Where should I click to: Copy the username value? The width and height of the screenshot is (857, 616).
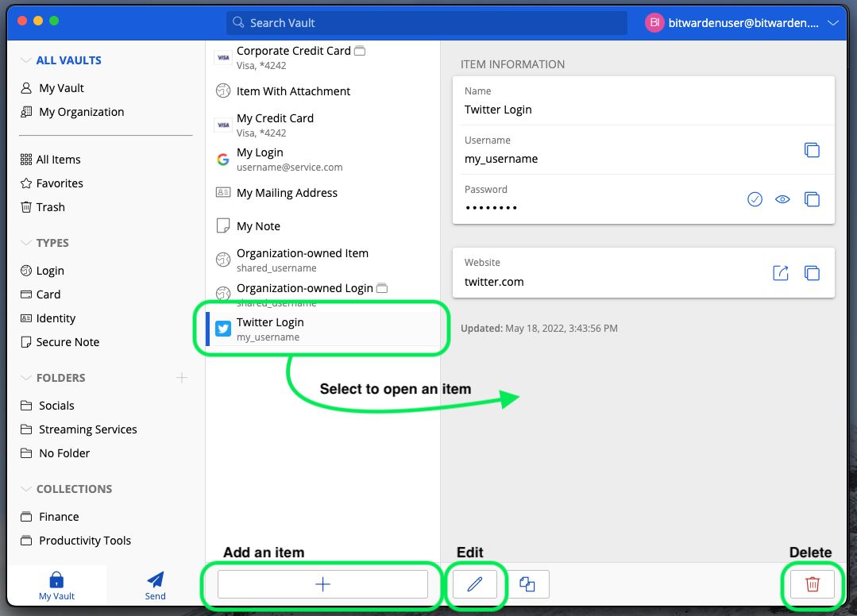pos(812,149)
